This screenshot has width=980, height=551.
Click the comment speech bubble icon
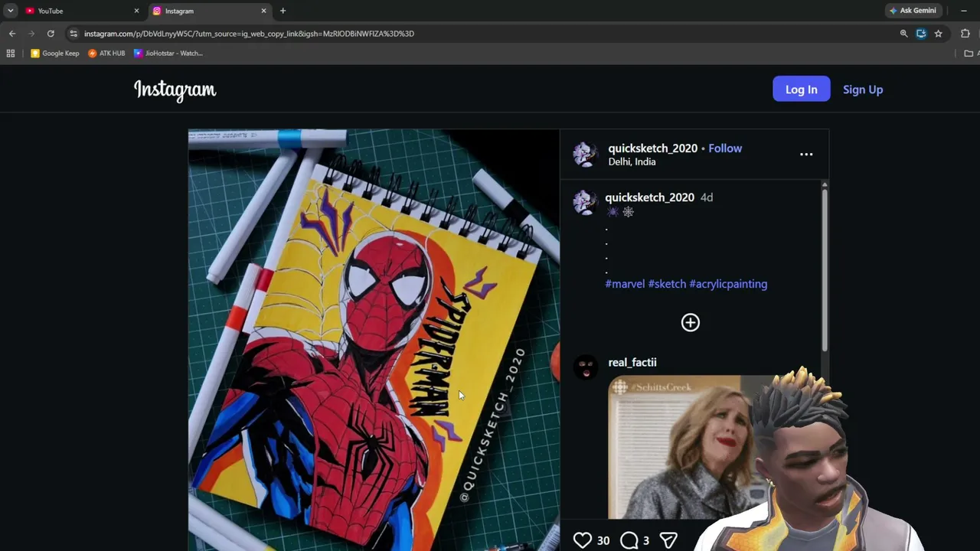pos(629,540)
